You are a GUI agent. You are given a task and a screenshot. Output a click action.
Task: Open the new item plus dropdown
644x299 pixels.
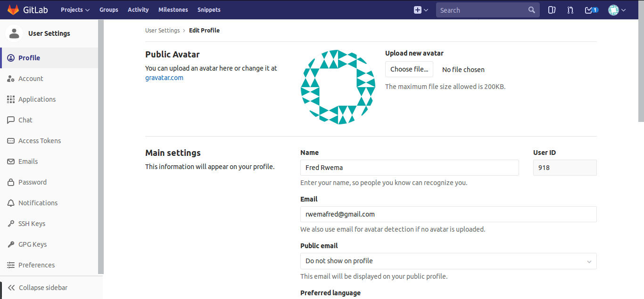(420, 9)
